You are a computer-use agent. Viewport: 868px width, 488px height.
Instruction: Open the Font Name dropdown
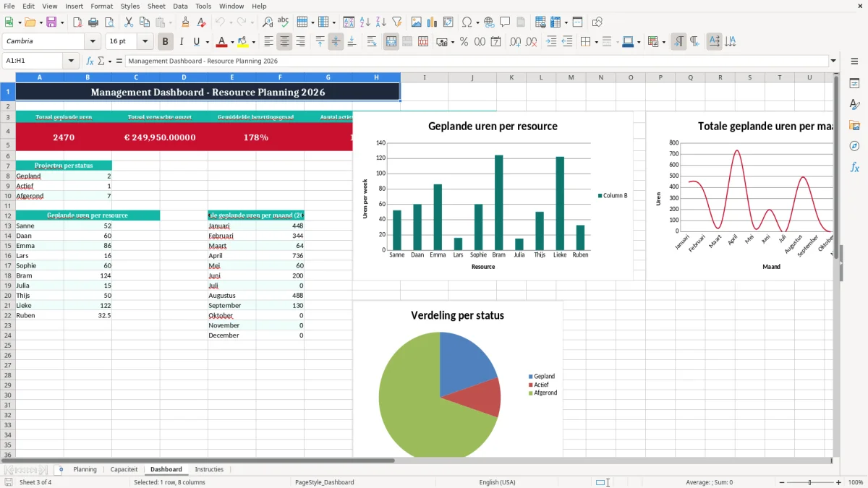tap(93, 42)
